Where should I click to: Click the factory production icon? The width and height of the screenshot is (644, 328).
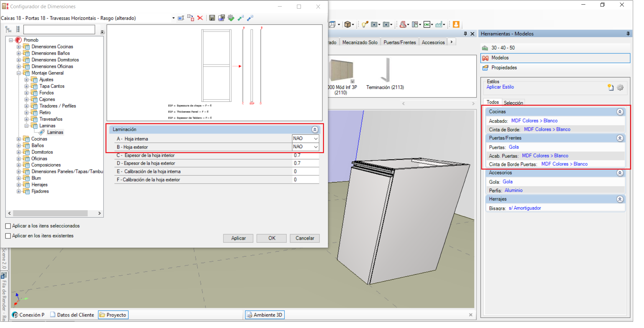(439, 24)
